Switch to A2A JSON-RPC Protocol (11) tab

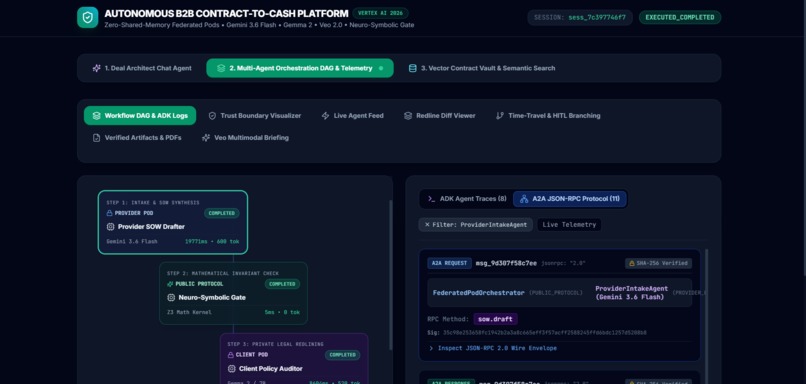[570, 198]
